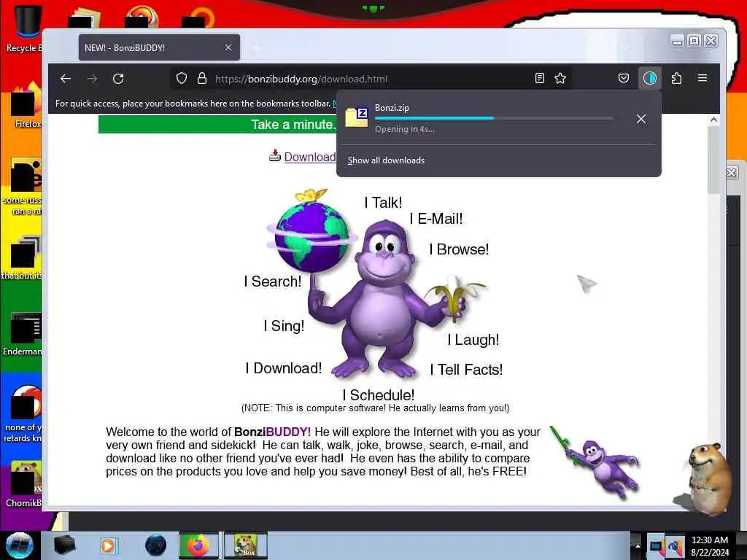This screenshot has width=747, height=560.
Task: Show hidden system tray icons arrow
Action: [x=638, y=545]
